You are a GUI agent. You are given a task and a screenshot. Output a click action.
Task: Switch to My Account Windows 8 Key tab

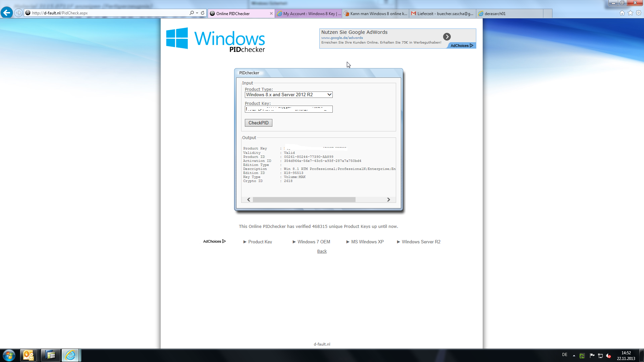[x=309, y=14]
